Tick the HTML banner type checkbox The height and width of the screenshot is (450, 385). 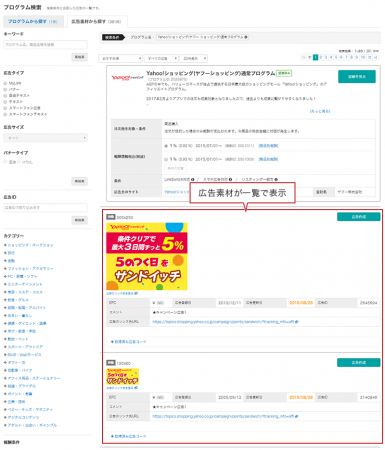(x=19, y=162)
